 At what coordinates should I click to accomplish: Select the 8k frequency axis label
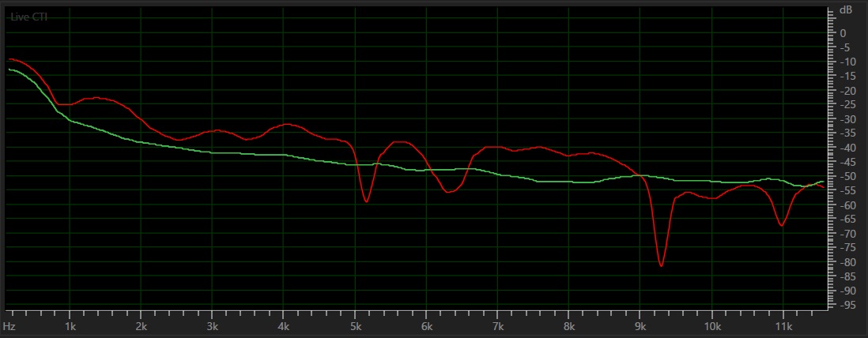coord(569,325)
